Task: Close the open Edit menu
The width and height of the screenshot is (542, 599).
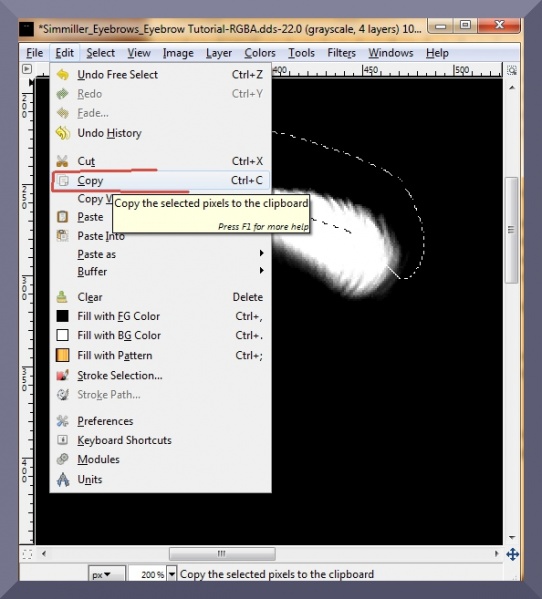Action: point(64,53)
